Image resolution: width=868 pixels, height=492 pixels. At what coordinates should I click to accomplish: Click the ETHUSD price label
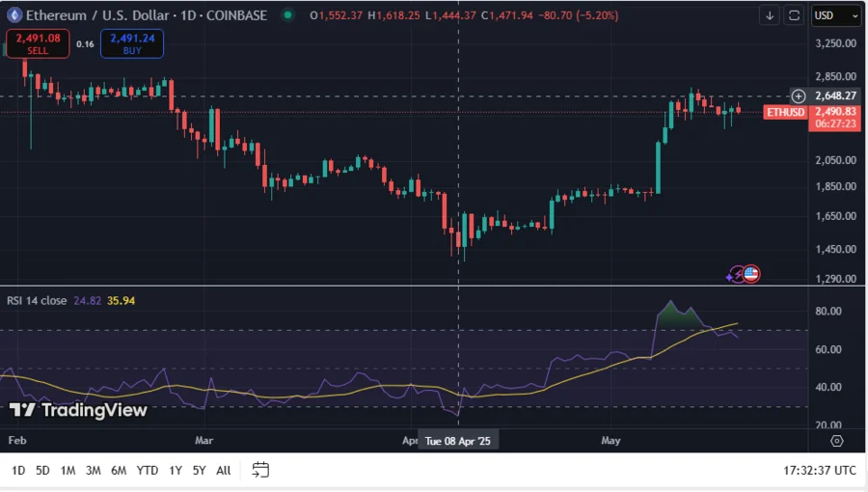click(785, 112)
